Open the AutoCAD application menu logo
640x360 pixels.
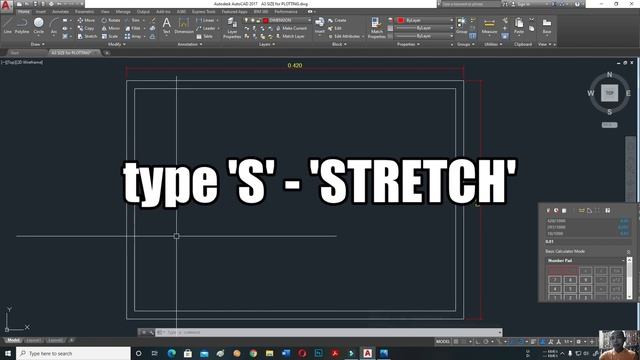tap(6, 5)
